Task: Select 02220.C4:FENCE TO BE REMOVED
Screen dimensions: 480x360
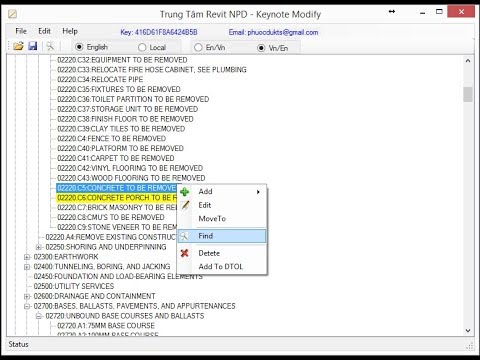Action: point(111,139)
